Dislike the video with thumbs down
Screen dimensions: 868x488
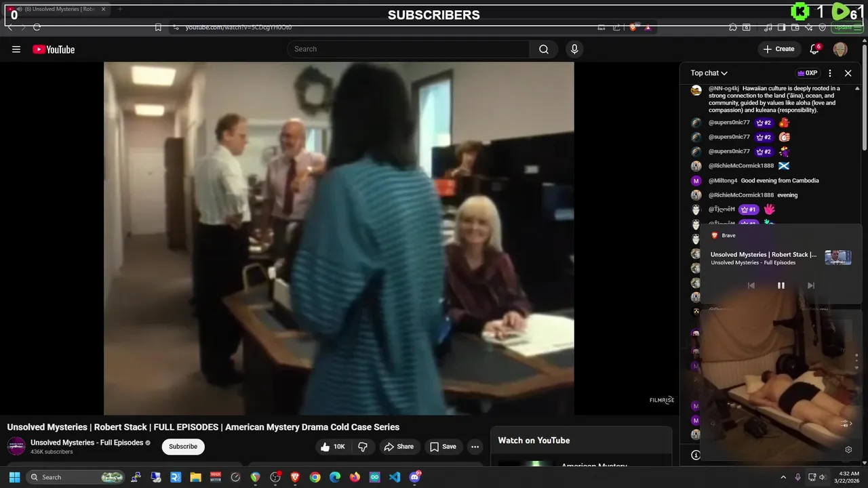pos(363,447)
